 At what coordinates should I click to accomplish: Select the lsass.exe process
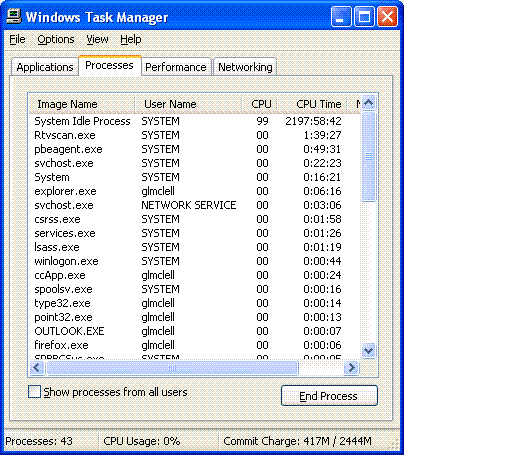pyautogui.click(x=195, y=247)
